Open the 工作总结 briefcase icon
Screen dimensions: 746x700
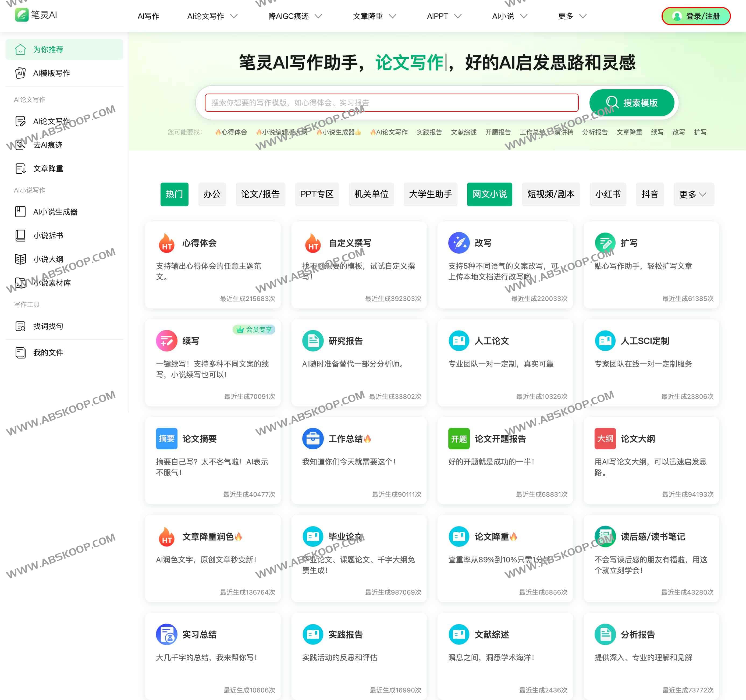tap(312, 438)
